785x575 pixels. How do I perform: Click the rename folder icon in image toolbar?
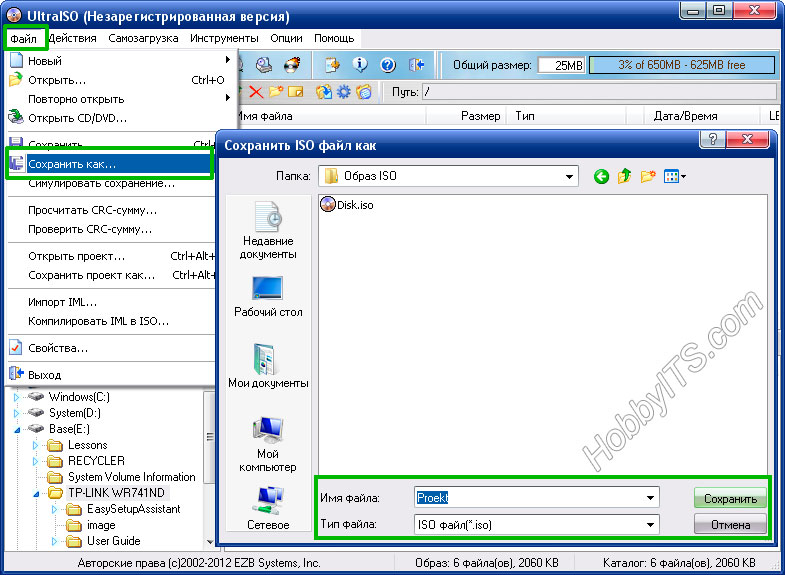tap(296, 92)
